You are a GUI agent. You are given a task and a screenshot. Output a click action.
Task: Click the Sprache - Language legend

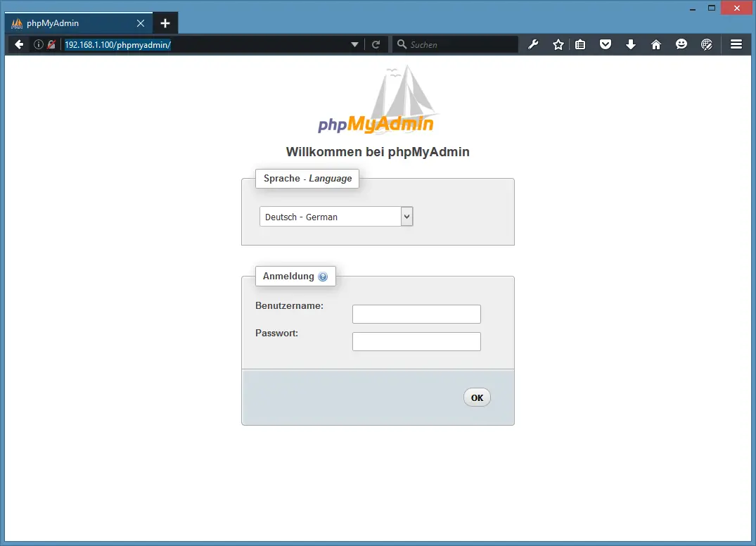[x=307, y=179]
